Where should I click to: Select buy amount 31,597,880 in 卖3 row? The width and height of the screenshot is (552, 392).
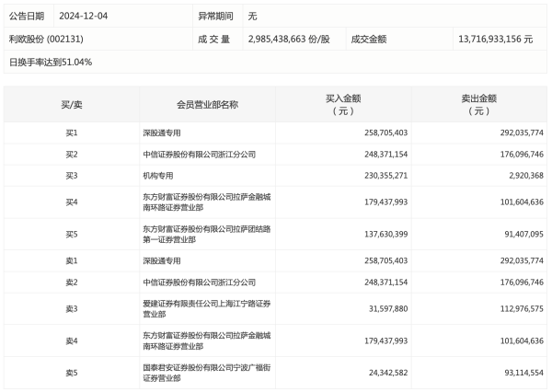point(388,309)
